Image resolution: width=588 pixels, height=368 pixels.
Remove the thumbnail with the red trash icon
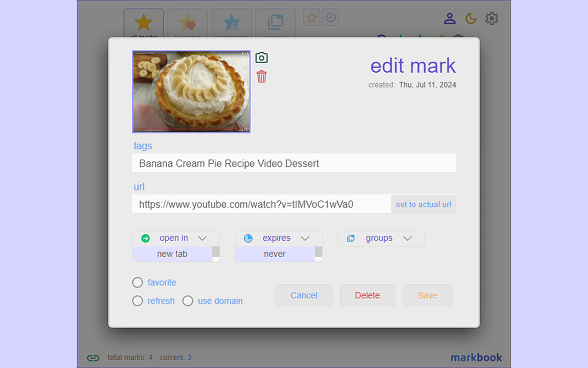(x=261, y=76)
